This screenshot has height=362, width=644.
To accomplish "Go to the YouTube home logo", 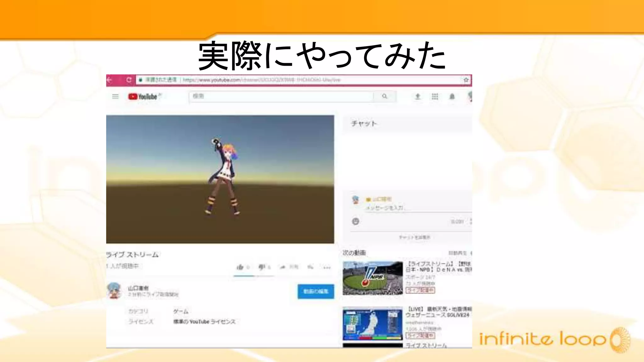I will (x=143, y=96).
